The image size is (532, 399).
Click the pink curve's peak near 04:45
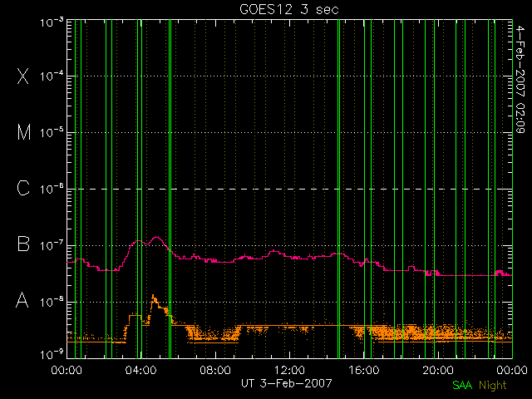point(156,237)
